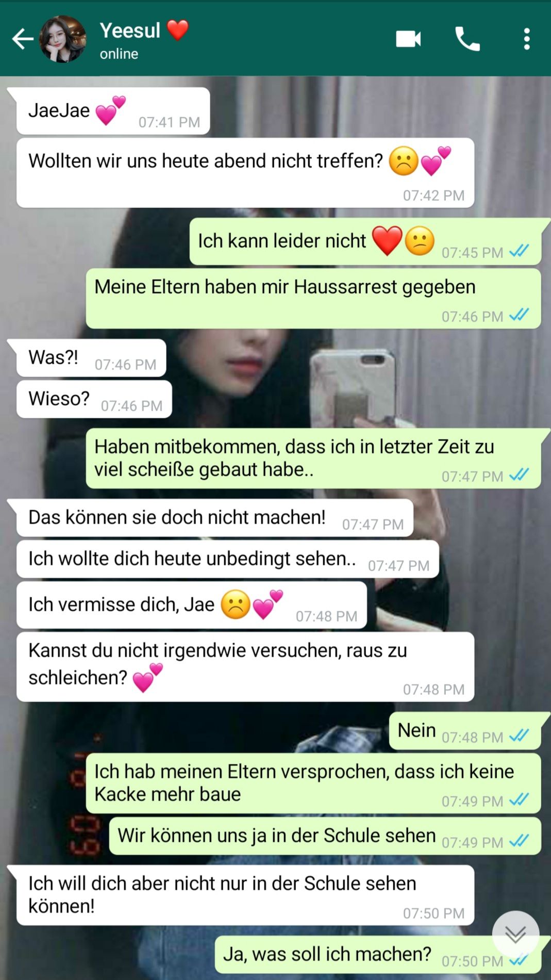Tap the 'Ich vermisse dich, Jae' message

click(192, 605)
